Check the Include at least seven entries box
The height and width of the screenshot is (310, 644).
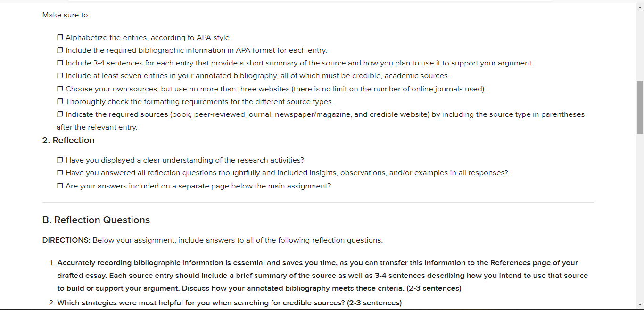[x=60, y=76]
